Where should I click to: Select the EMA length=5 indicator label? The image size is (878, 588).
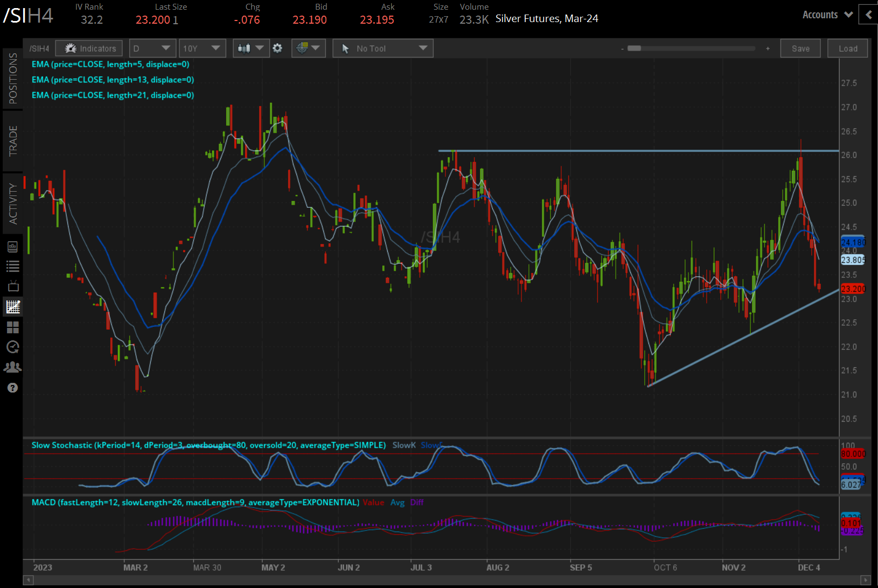[x=110, y=64]
